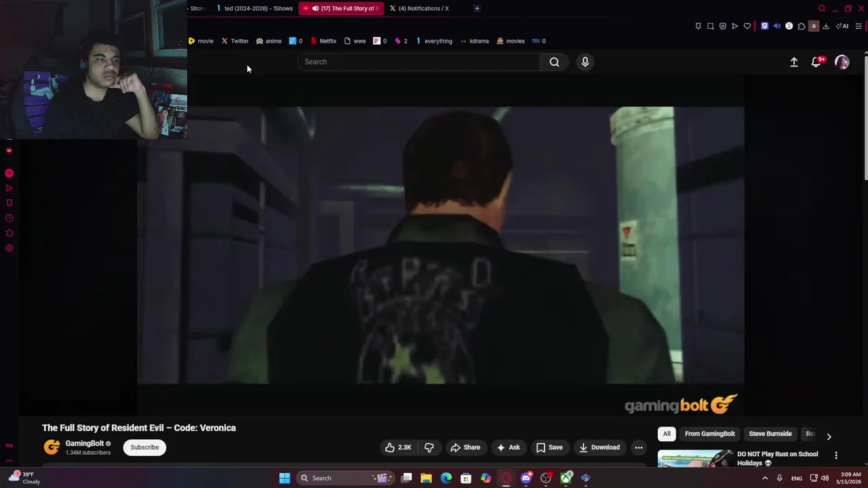The height and width of the screenshot is (488, 868).
Task: Open the Opera sidebar settings gear
Action: (9, 248)
